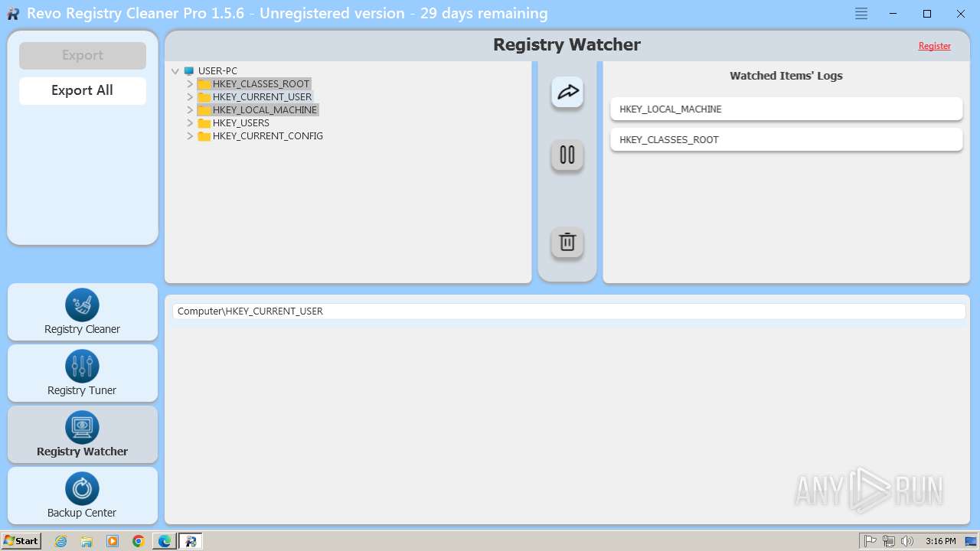Launch Chrome from taskbar
This screenshot has width=980, height=551.
[x=139, y=541]
